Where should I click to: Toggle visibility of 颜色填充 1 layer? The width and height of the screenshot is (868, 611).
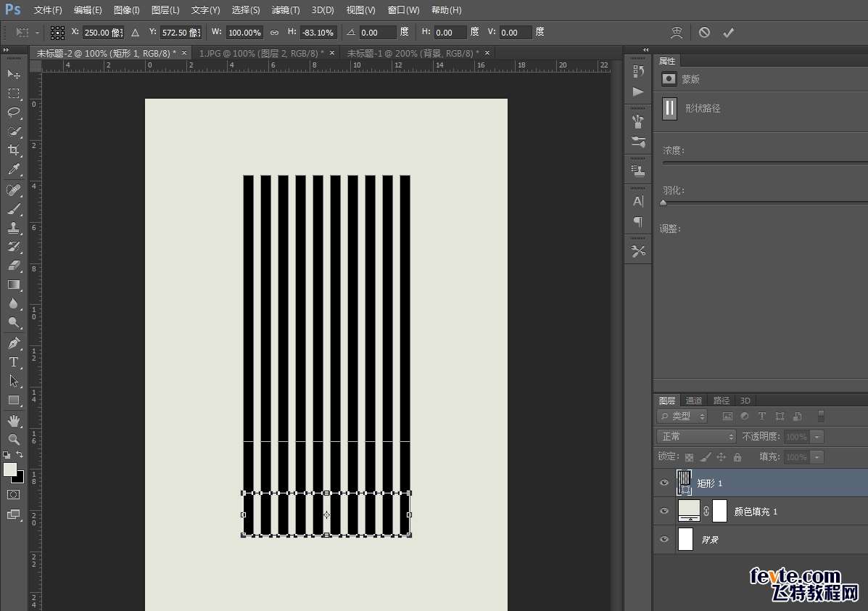(664, 512)
